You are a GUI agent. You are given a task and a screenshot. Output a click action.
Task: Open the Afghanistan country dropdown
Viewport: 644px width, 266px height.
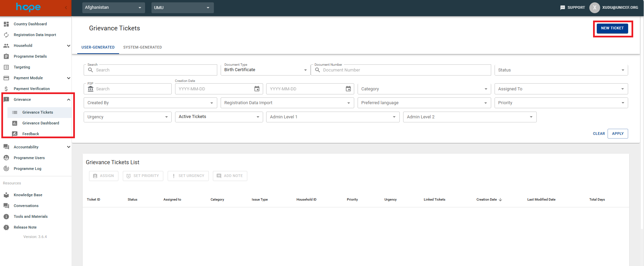[x=113, y=7]
